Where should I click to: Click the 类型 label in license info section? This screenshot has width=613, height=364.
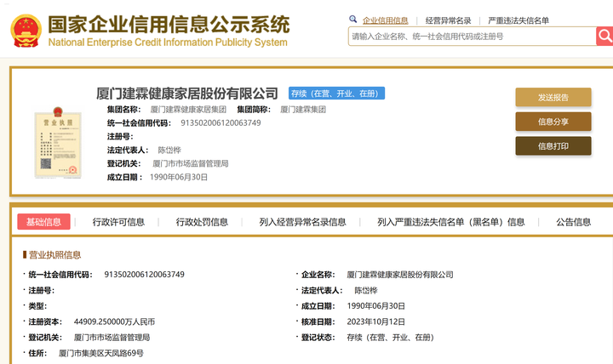click(37, 306)
